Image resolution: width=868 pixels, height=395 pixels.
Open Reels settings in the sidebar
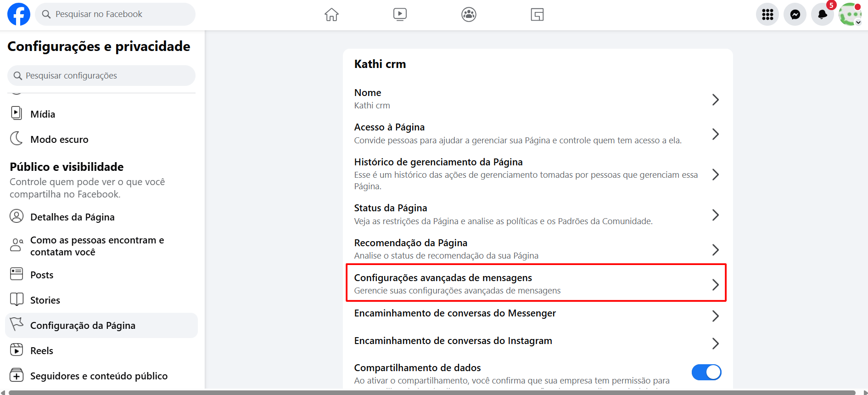coord(42,351)
